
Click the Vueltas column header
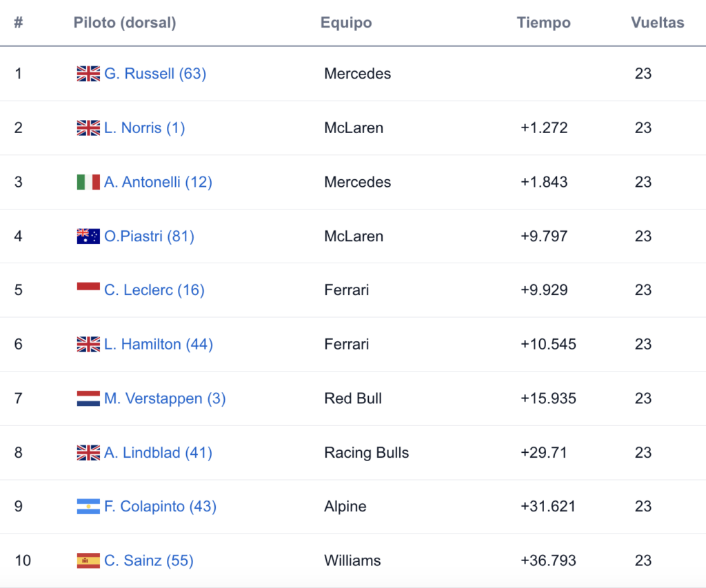(x=657, y=23)
